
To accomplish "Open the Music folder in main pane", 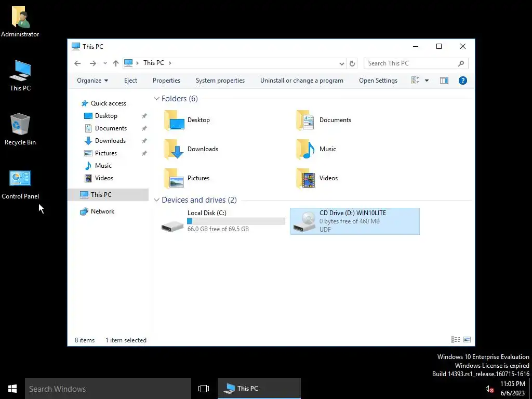I will 316,149.
